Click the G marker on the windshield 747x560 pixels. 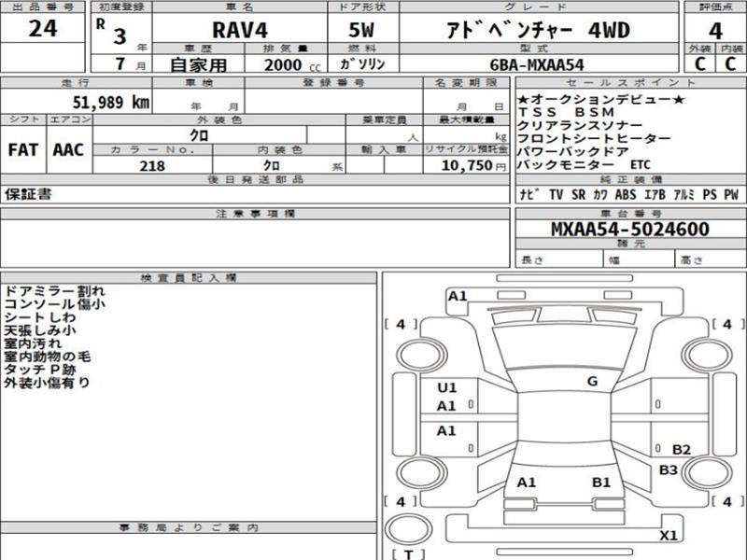(x=592, y=381)
